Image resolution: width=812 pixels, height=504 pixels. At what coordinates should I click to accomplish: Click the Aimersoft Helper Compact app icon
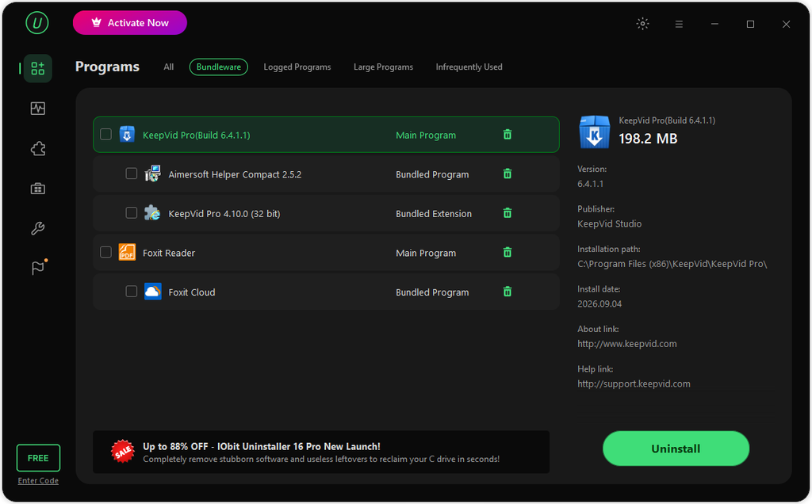[x=153, y=174]
